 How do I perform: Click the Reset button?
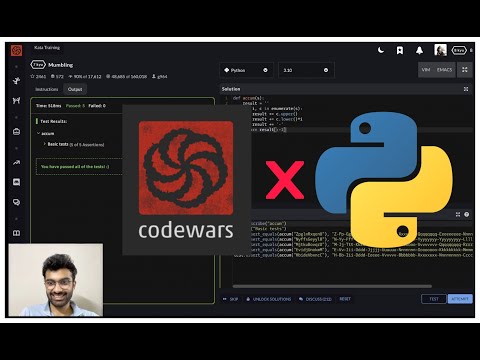click(x=345, y=299)
